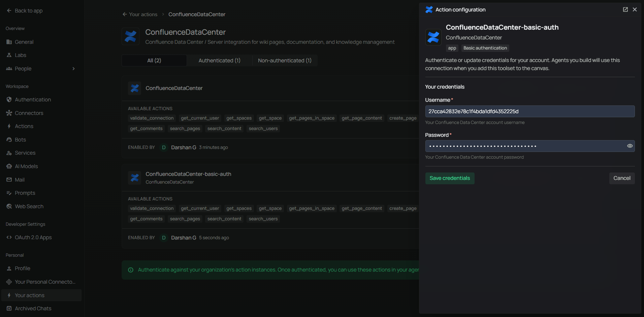Click the ConfluenceDataCenter breadcrumb

point(197,14)
